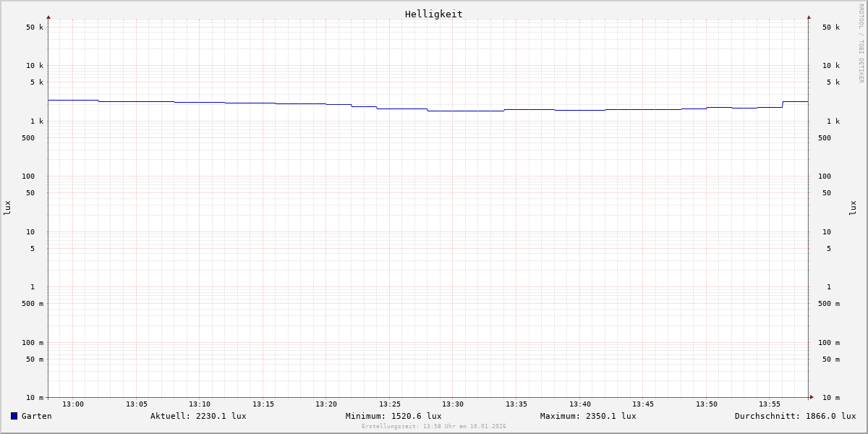Click the left vertical lux axis label
This screenshot has height=434, width=868.
[x=7, y=208]
